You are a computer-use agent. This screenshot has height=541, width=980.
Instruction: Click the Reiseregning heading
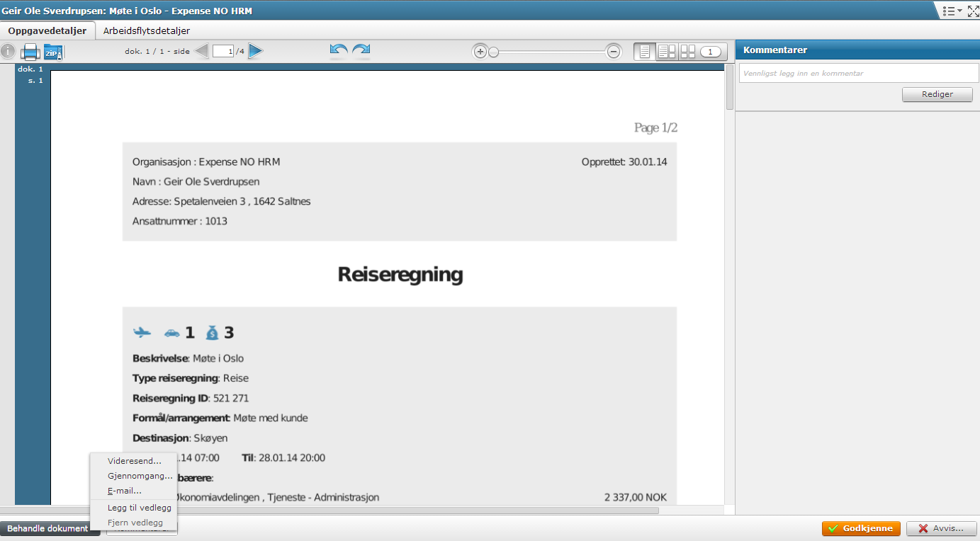[x=400, y=275]
